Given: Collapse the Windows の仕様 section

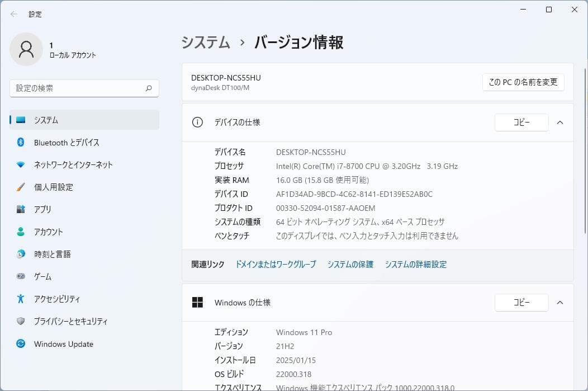Looking at the screenshot, I should coord(560,302).
